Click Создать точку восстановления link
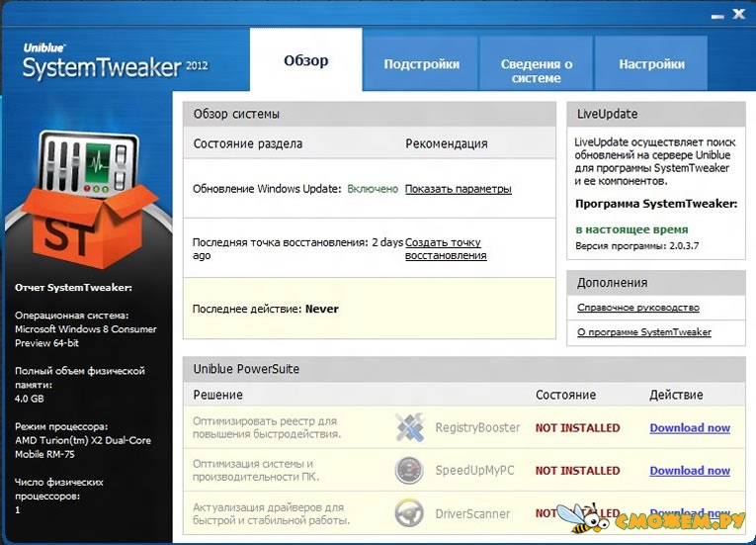The width and height of the screenshot is (756, 545). (x=446, y=248)
